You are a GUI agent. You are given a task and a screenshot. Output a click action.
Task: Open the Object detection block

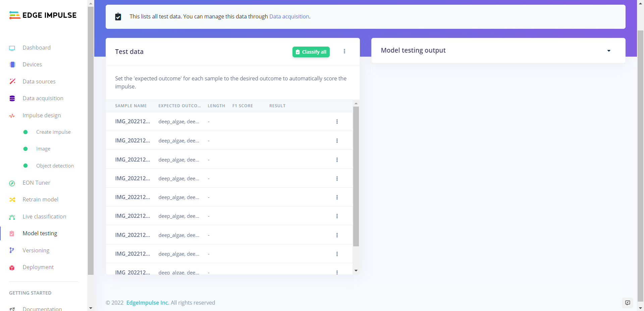point(55,166)
